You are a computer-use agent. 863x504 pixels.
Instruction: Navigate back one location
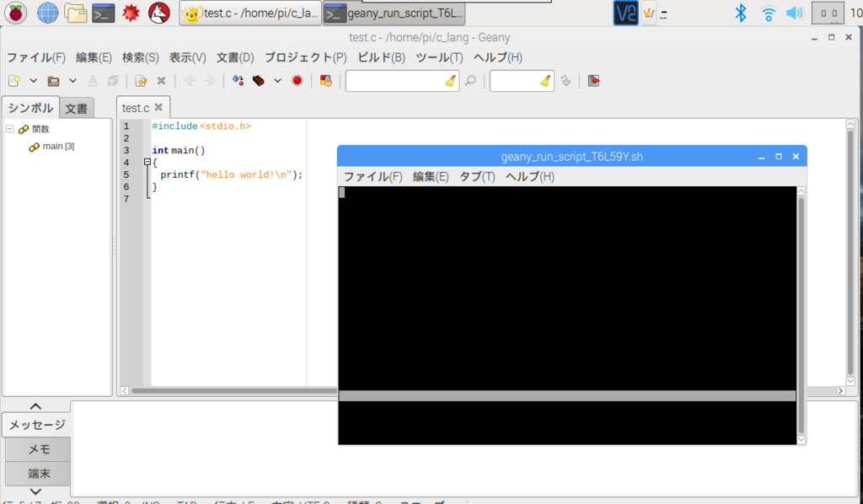190,81
